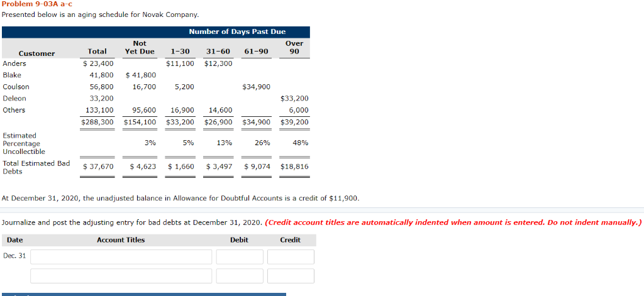Click the 1-30 column header
Image resolution: width=644 pixels, height=296 pixels.
(180, 52)
